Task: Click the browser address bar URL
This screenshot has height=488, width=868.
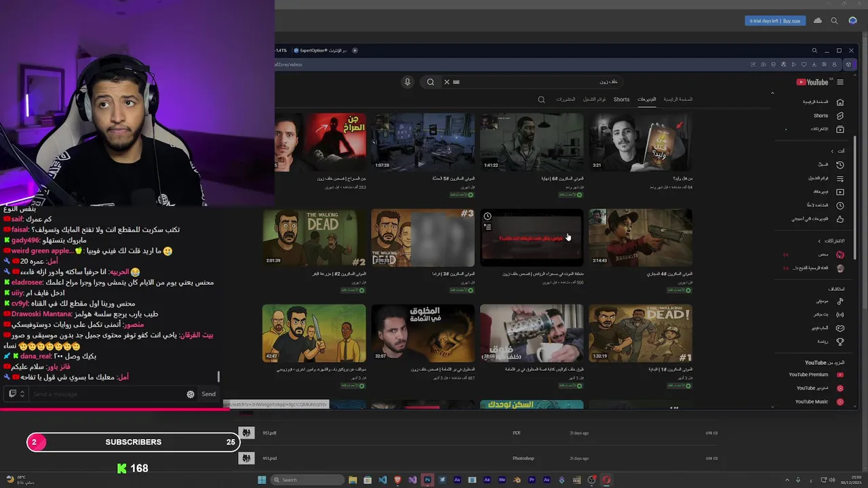Action: [288, 64]
